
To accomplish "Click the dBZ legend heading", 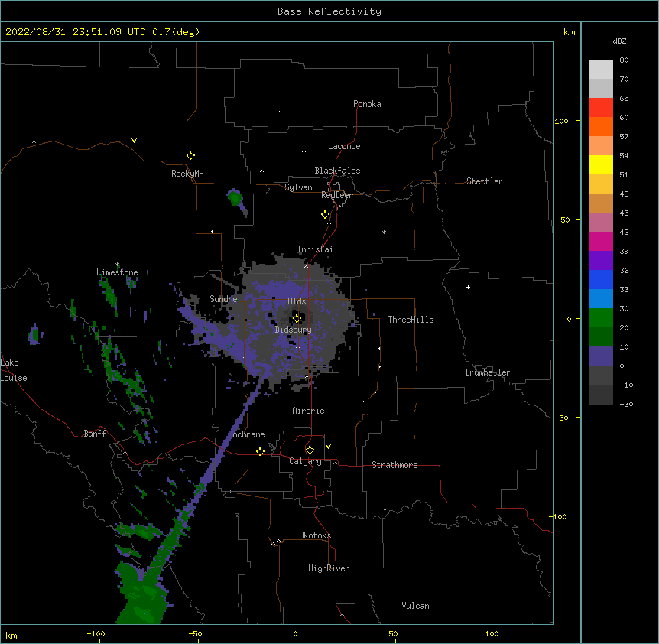I will click(x=619, y=41).
